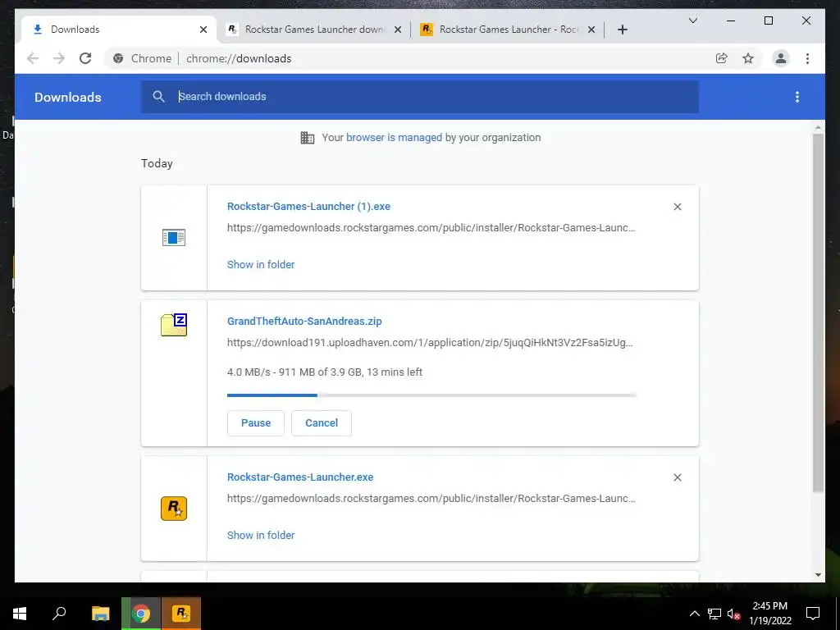
Task: Open the notification center
Action: 813,614
